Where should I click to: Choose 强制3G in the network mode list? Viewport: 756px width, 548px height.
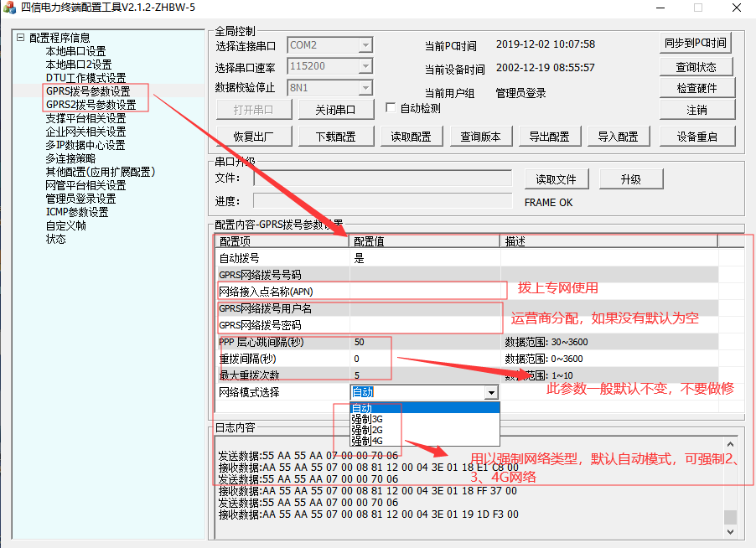(x=425, y=419)
